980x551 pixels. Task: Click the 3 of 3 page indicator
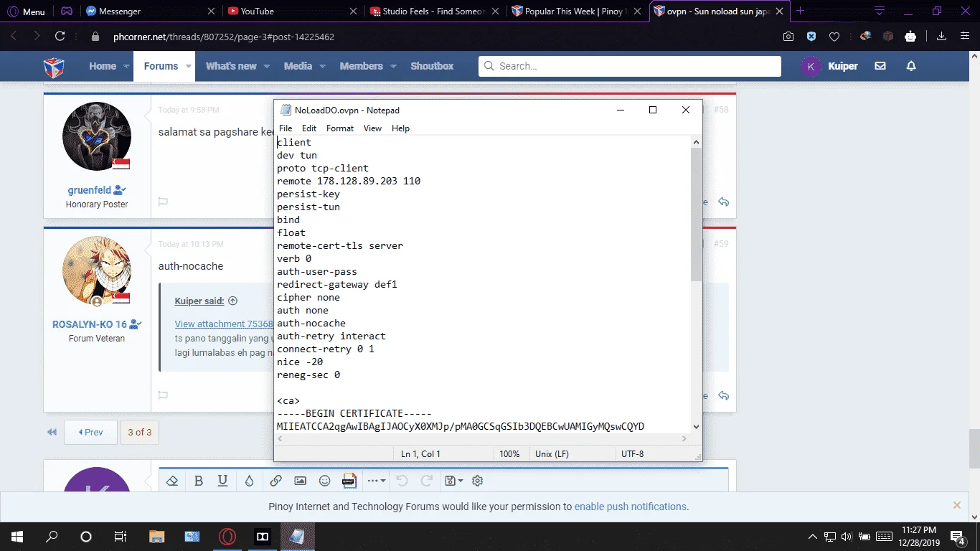(140, 433)
